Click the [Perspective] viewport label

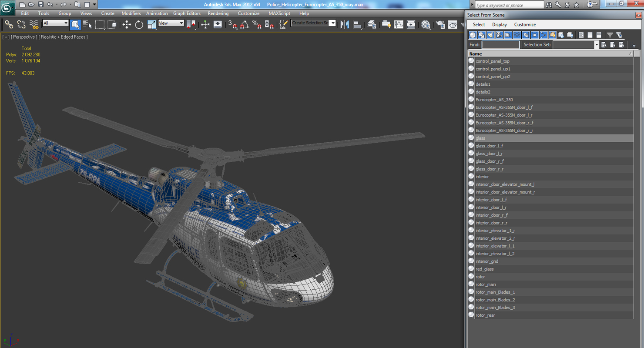pyautogui.click(x=24, y=37)
